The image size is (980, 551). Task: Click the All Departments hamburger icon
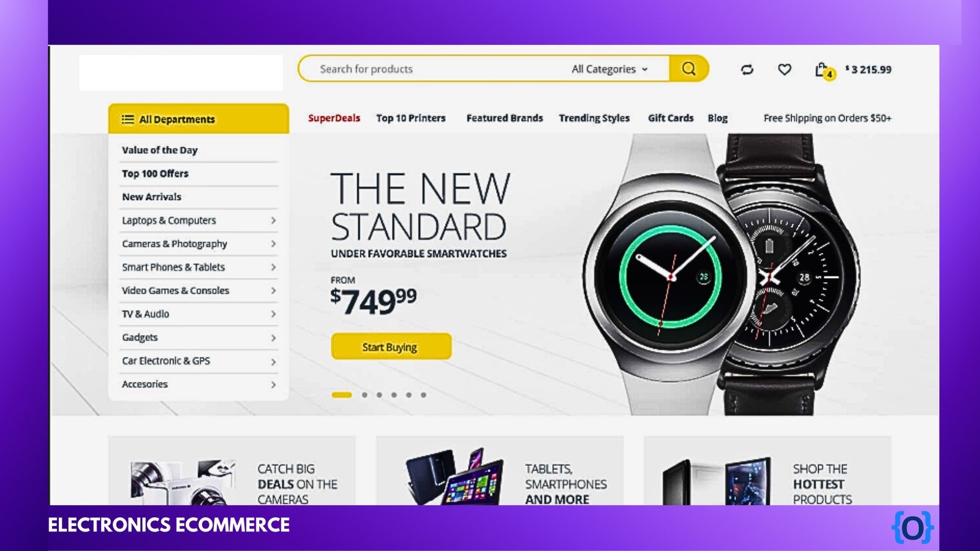[127, 119]
